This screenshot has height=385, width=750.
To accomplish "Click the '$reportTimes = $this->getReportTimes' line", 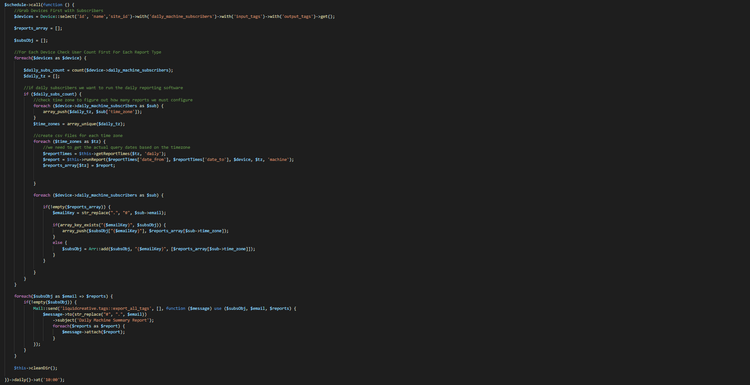I will tap(104, 154).
